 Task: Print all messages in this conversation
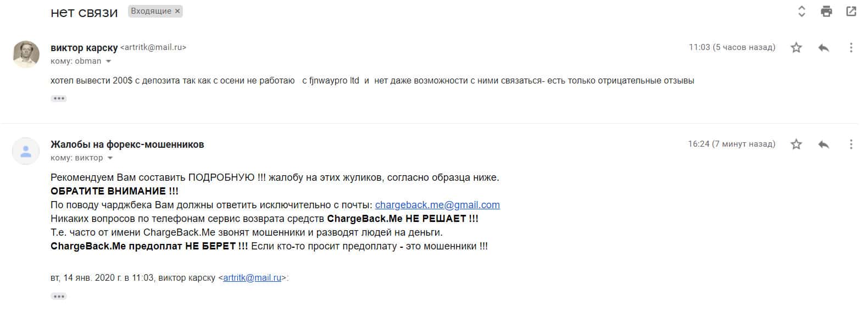click(826, 12)
